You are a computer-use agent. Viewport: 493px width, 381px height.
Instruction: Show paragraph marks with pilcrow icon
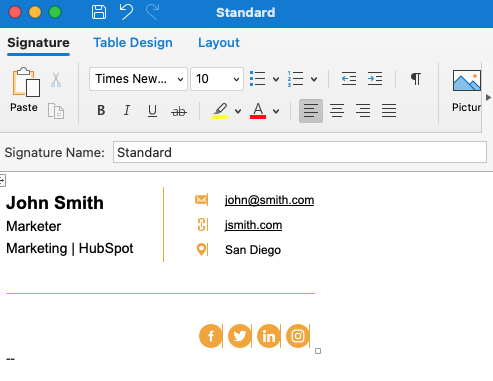(416, 79)
